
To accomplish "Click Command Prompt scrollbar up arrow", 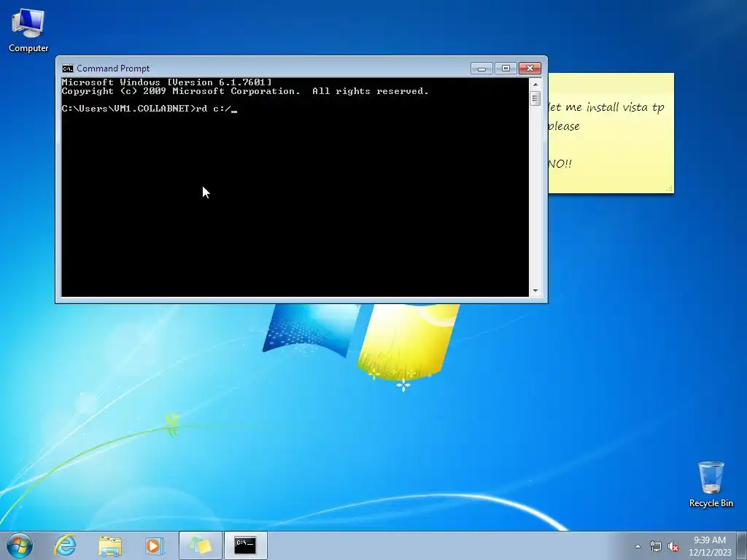I will tap(535, 85).
